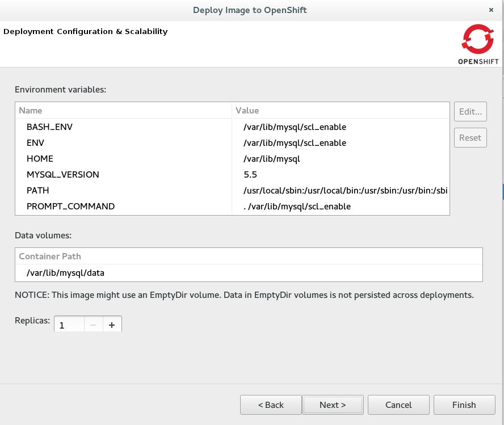Cancel the deployment wizard
This screenshot has height=425, width=504.
click(398, 405)
